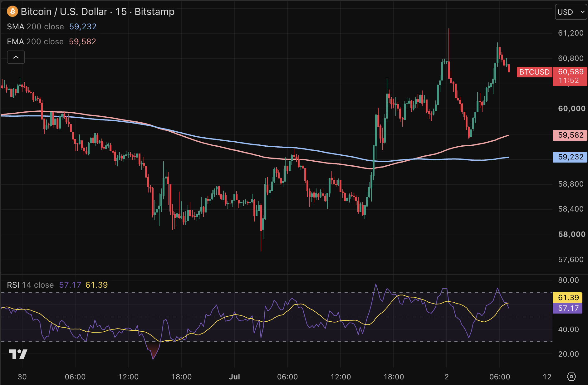This screenshot has height=385, width=588.
Task: Click the SMA value 59,232 in legend
Action: click(83, 27)
